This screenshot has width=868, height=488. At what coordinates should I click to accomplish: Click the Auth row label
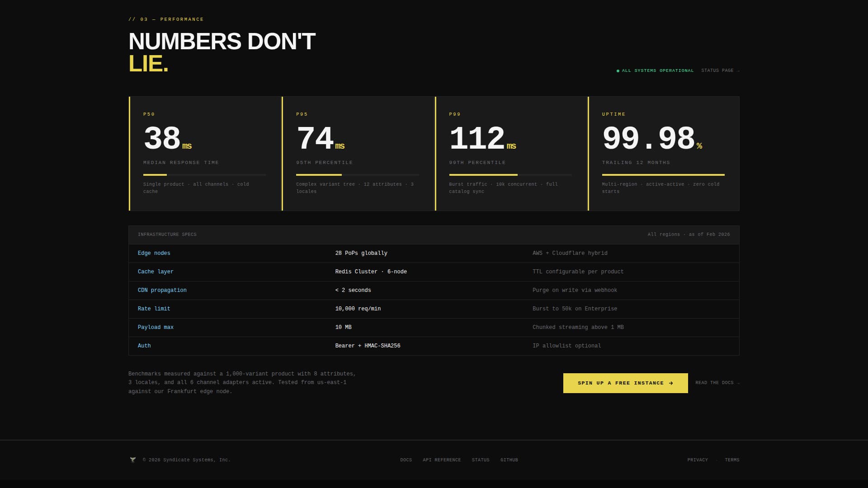[144, 346]
